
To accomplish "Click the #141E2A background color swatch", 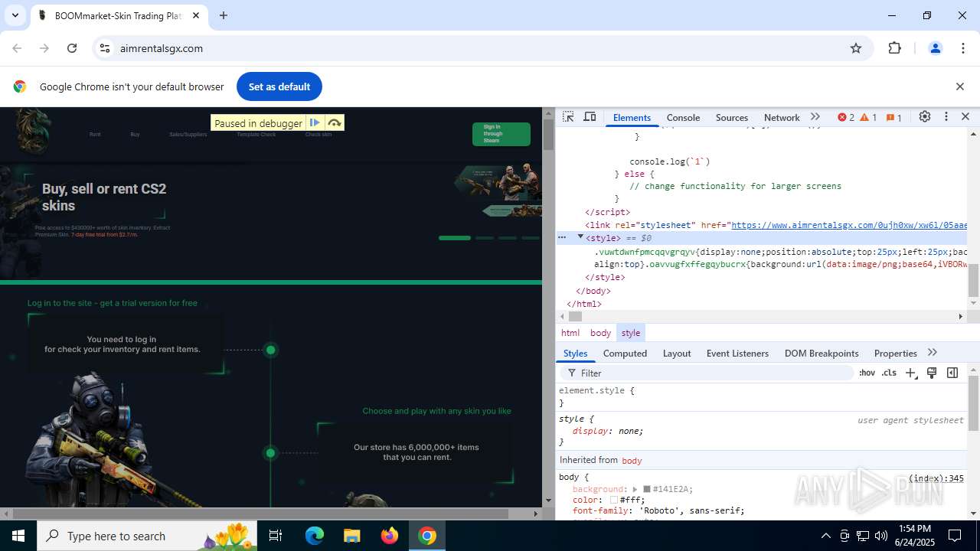I will click(x=647, y=489).
